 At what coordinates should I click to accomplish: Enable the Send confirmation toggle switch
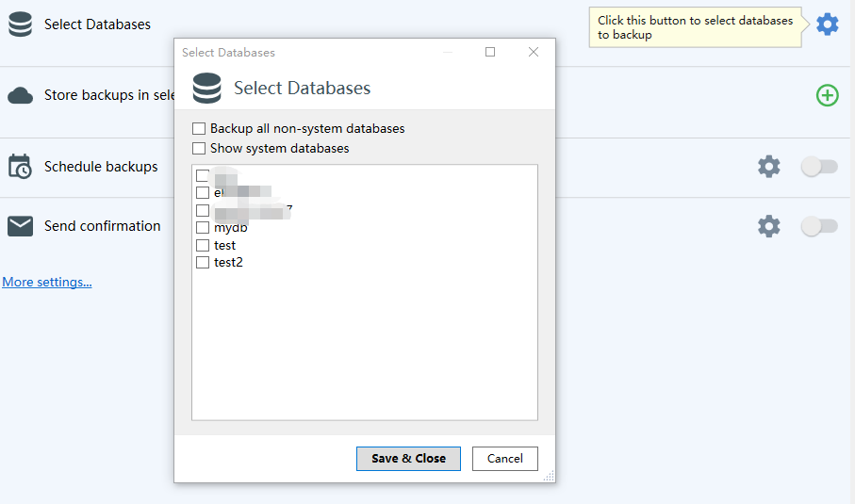click(818, 226)
